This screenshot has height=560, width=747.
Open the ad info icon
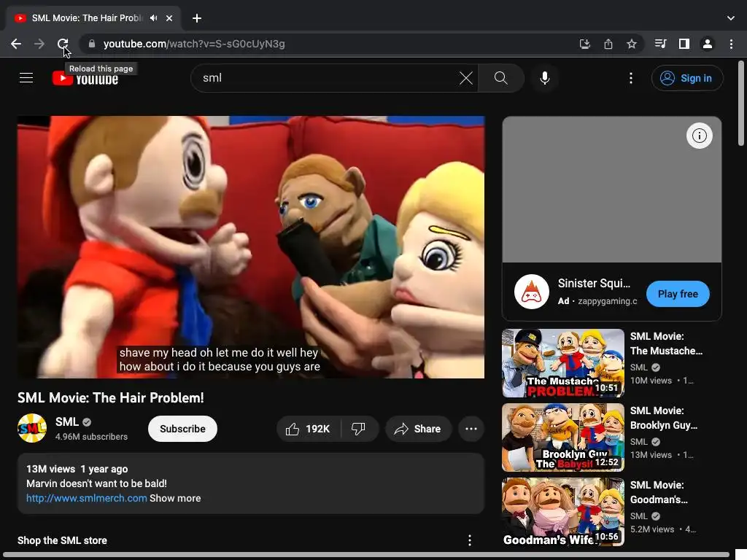click(700, 136)
